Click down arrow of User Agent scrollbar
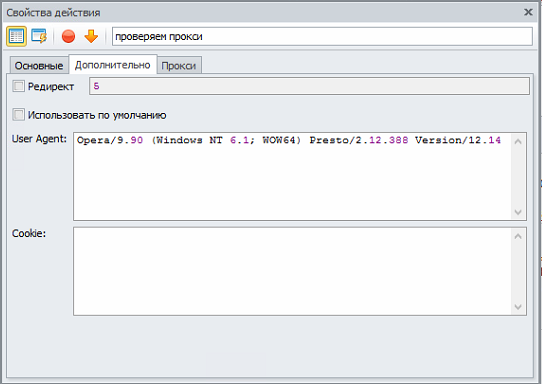 point(518,212)
